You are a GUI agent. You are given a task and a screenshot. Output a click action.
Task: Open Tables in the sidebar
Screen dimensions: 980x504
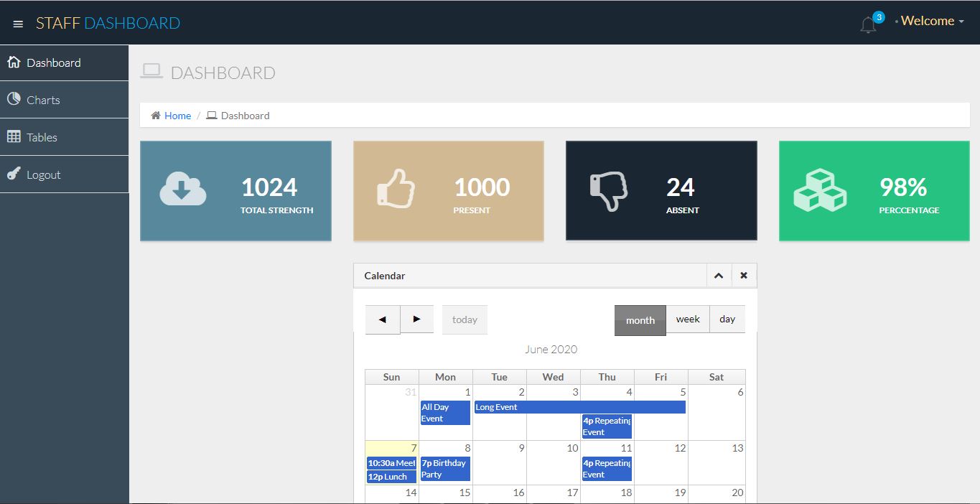click(x=42, y=137)
